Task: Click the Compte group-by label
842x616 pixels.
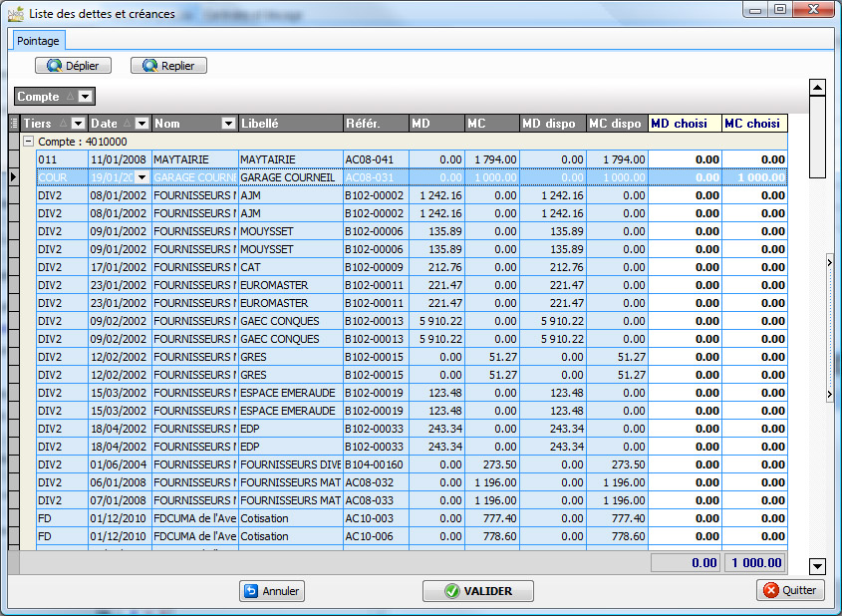Action: coord(38,97)
